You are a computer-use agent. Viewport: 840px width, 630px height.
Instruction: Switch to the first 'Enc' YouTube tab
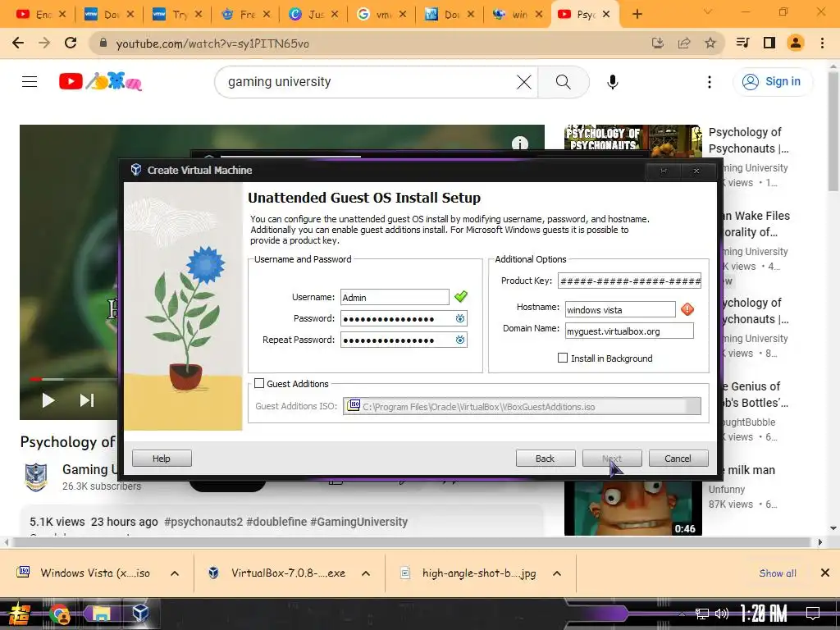point(41,15)
